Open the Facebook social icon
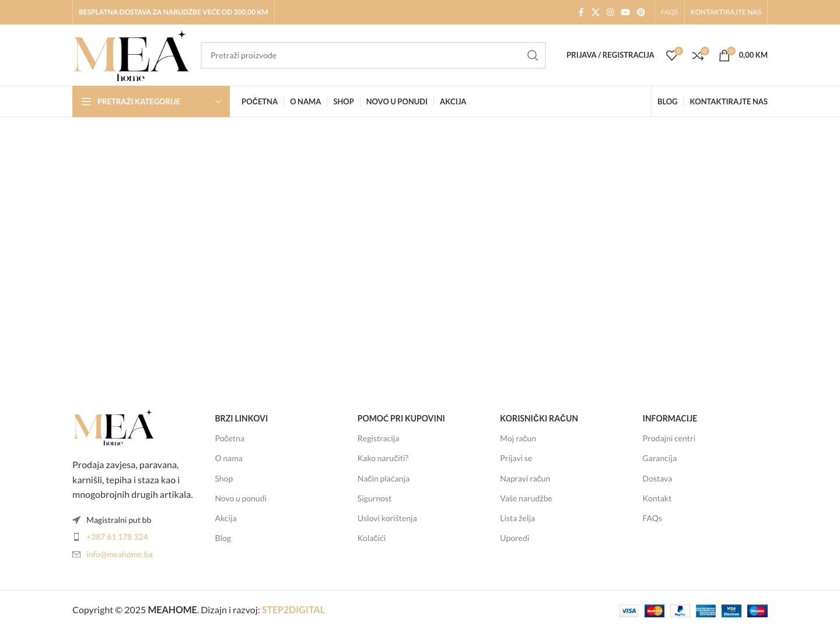840x629 pixels. 580,12
